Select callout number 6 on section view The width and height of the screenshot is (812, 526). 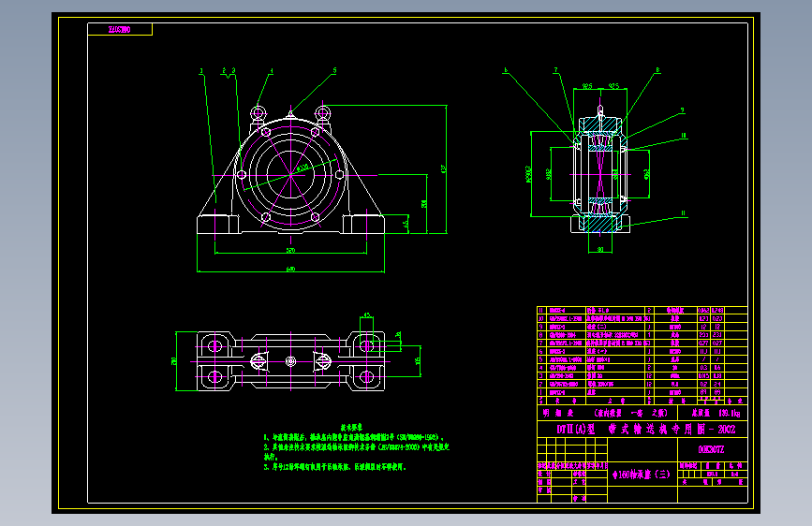tap(506, 70)
